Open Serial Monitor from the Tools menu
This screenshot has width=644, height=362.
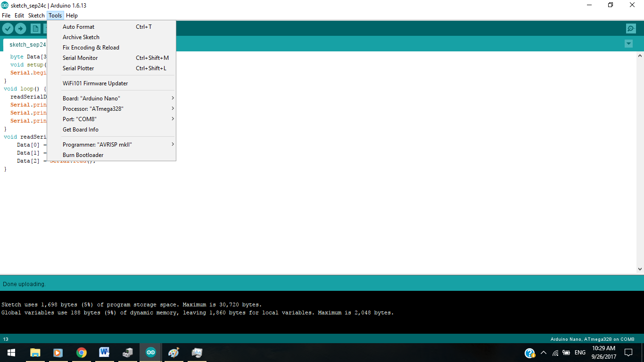pos(111,58)
